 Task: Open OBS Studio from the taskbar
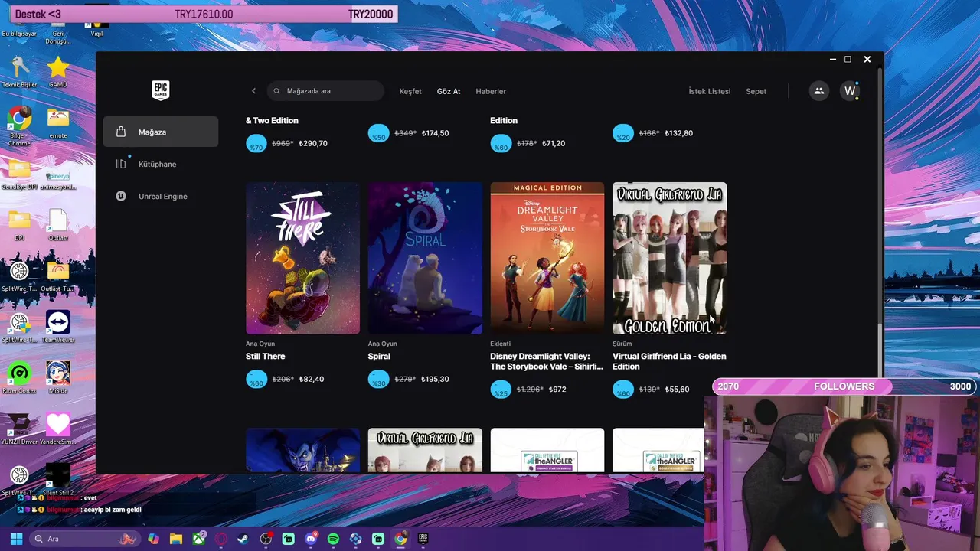[x=266, y=539]
